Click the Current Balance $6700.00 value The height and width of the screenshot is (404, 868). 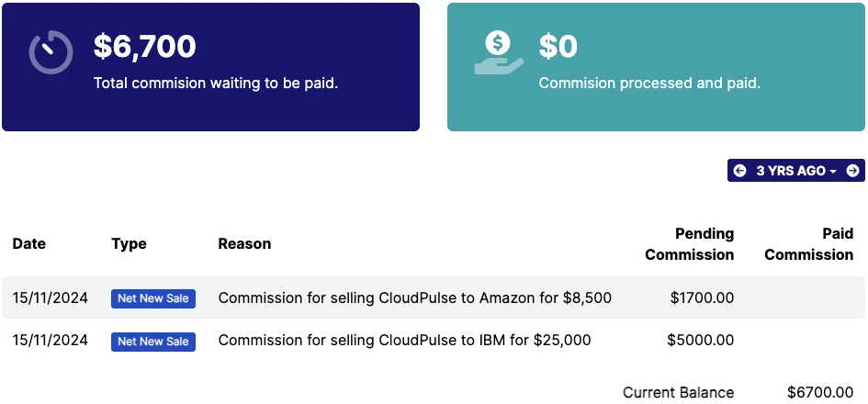tap(820, 393)
